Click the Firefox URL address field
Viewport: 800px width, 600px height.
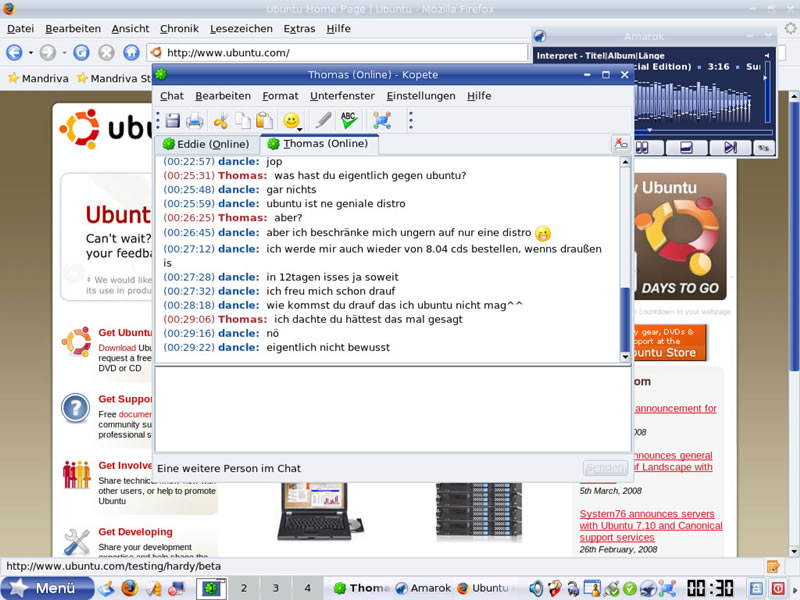pos(337,53)
